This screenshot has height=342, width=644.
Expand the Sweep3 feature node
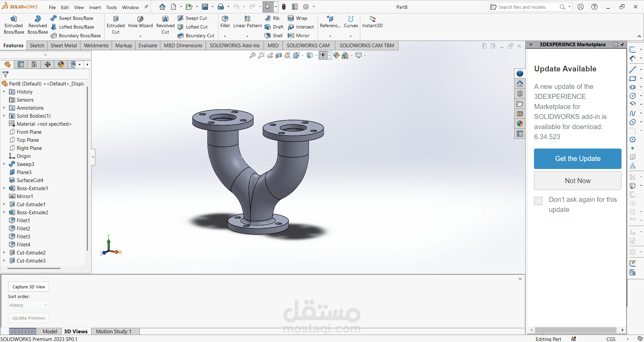pyautogui.click(x=4, y=164)
